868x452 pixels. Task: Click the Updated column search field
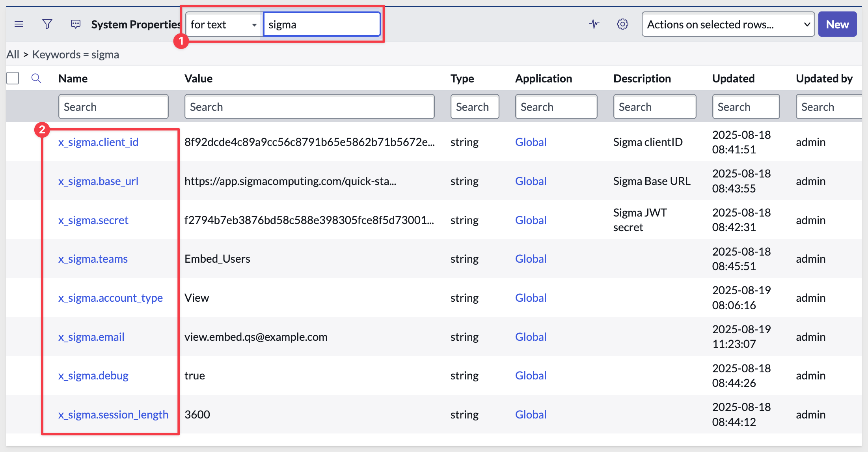pyautogui.click(x=746, y=106)
